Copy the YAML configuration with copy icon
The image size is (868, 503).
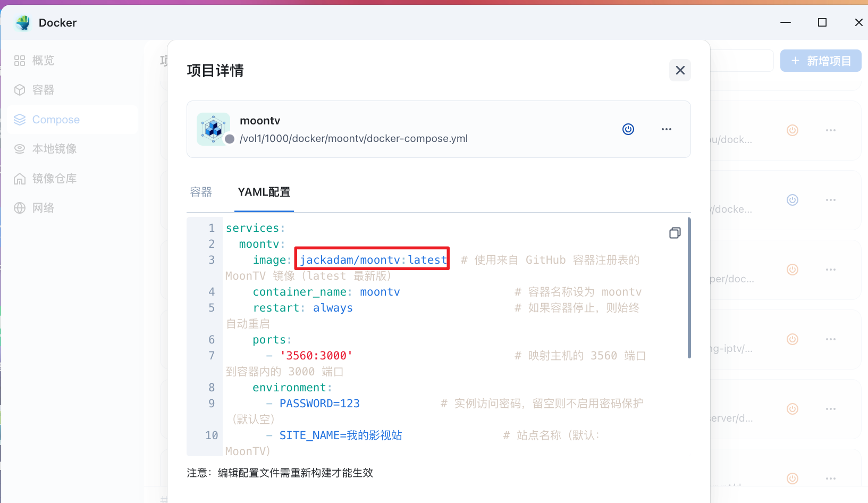coord(675,233)
